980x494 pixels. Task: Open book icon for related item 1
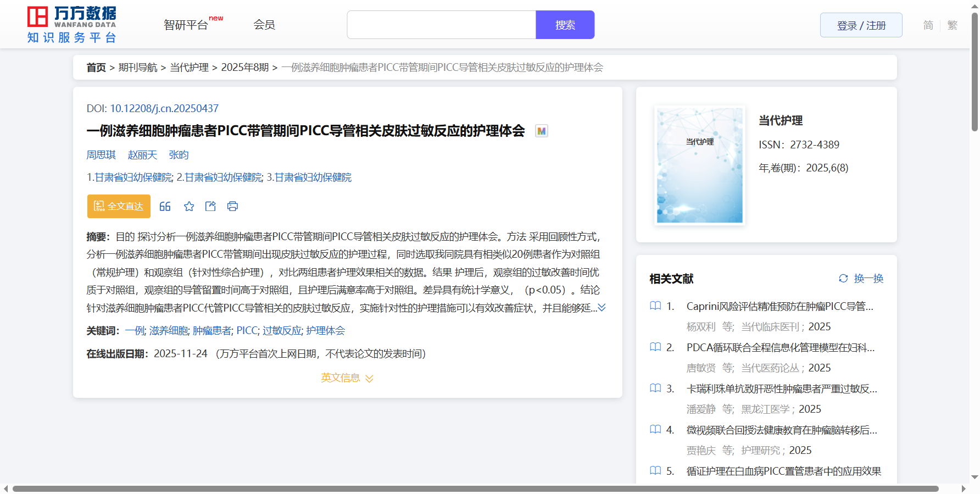(x=655, y=306)
